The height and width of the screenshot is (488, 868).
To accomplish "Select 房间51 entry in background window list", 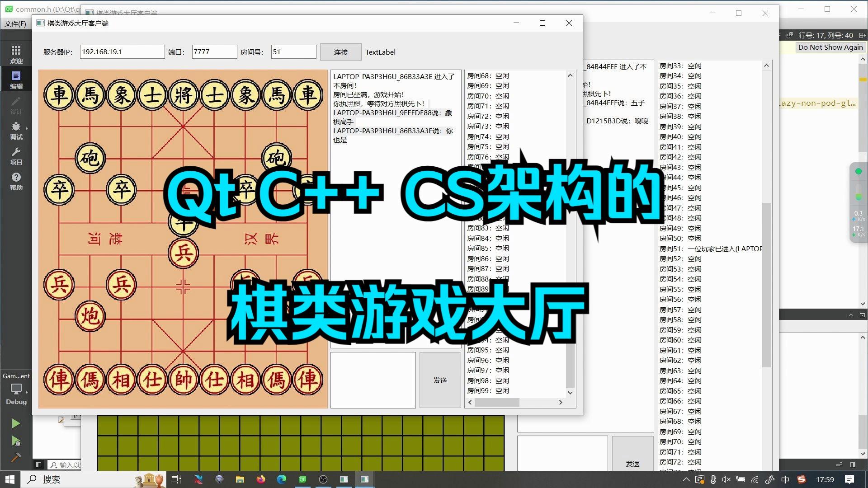I will (710, 249).
